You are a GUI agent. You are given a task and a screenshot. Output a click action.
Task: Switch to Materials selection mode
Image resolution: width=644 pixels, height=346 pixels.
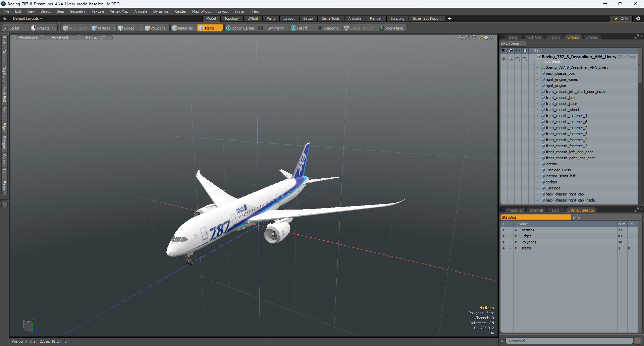(182, 28)
